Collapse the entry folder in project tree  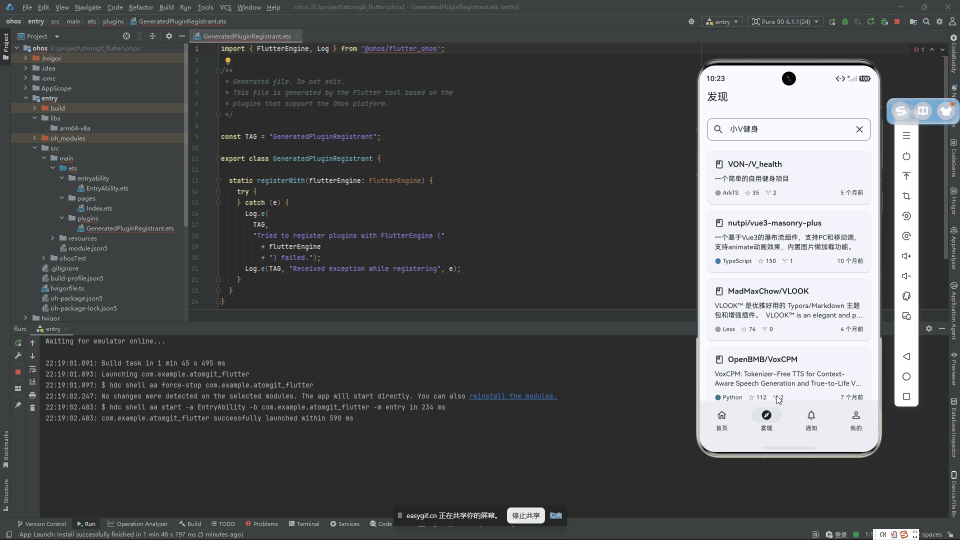click(x=26, y=98)
